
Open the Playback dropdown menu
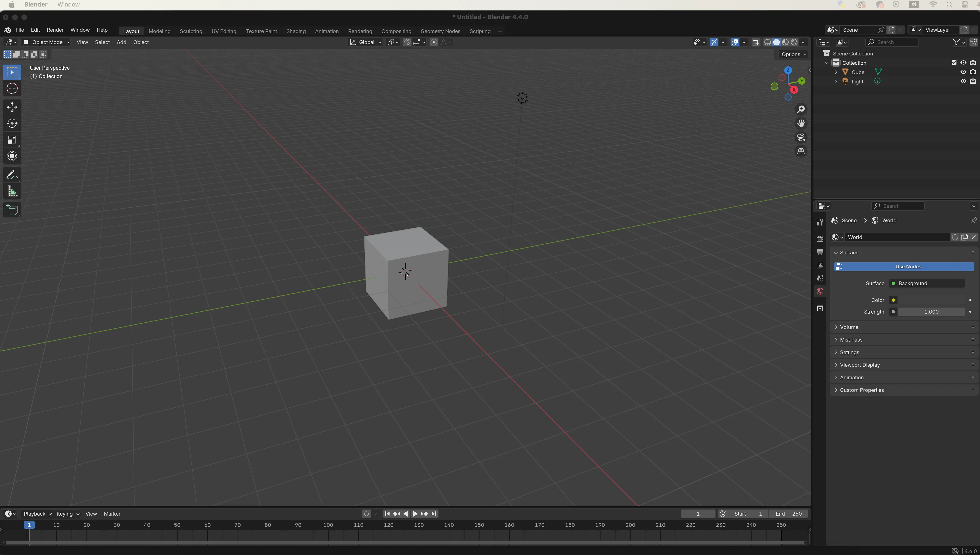point(37,514)
